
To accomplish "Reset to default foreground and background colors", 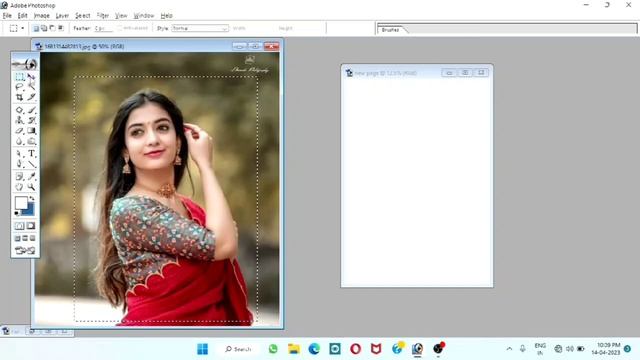I will point(17,213).
